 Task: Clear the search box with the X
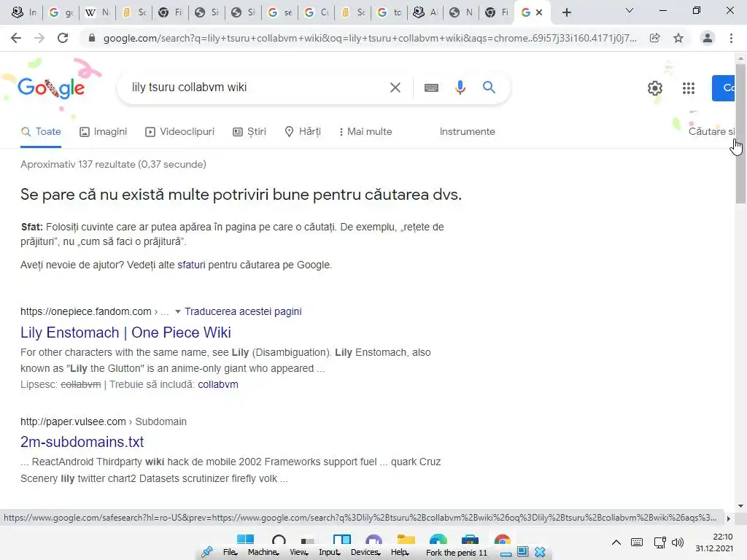pos(395,87)
